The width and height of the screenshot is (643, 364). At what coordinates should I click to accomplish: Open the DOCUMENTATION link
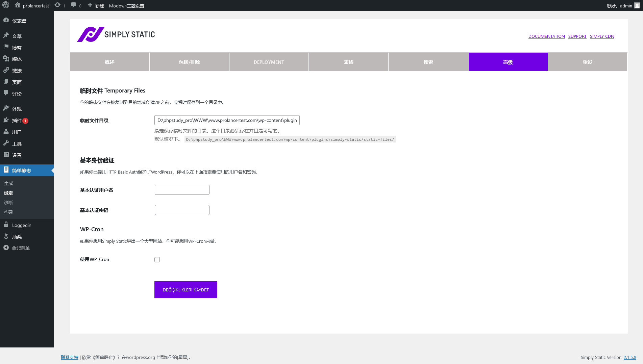(x=546, y=36)
